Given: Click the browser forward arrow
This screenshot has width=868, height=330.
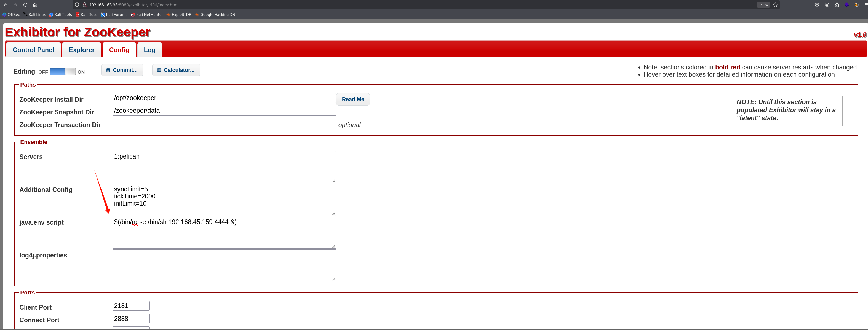Looking at the screenshot, I should pyautogui.click(x=15, y=5).
